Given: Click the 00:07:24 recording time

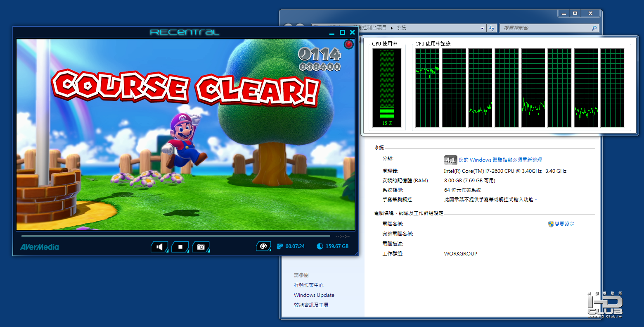Looking at the screenshot, I should click(295, 246).
